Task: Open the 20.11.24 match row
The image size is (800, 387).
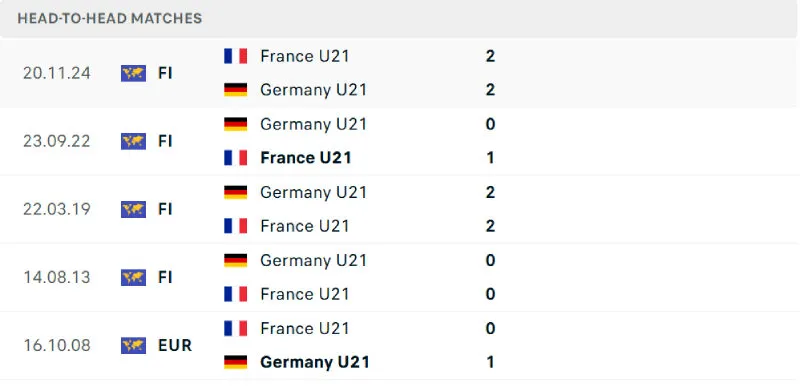Action: tap(400, 73)
